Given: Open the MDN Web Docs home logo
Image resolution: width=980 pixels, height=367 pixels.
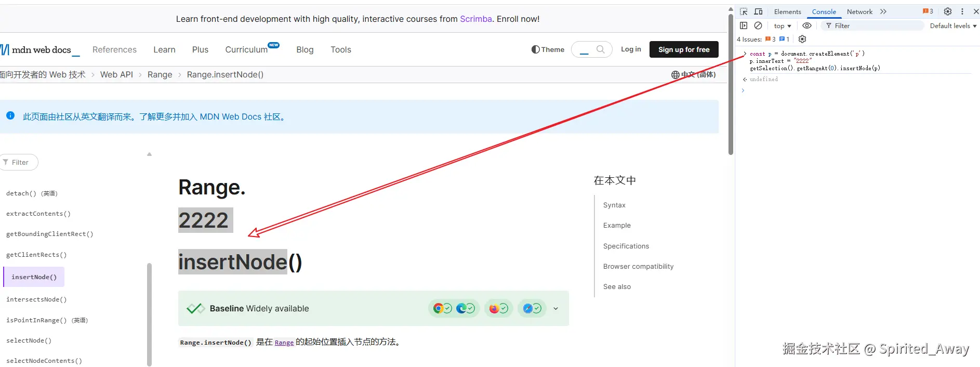Looking at the screenshot, I should (40, 50).
